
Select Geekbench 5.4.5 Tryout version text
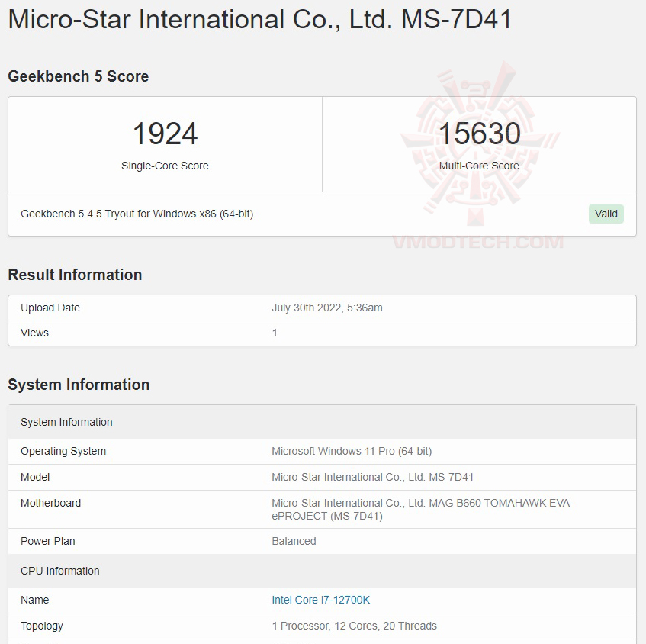click(137, 214)
